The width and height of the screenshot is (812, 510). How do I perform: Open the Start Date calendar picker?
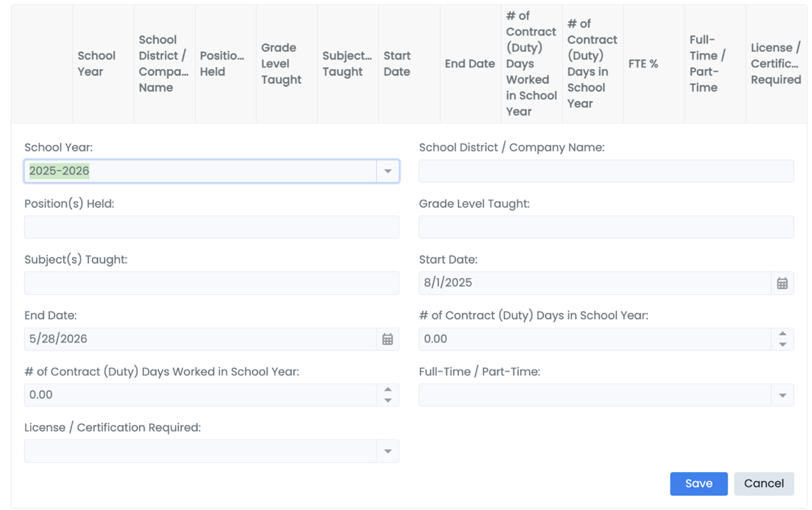[x=782, y=283]
